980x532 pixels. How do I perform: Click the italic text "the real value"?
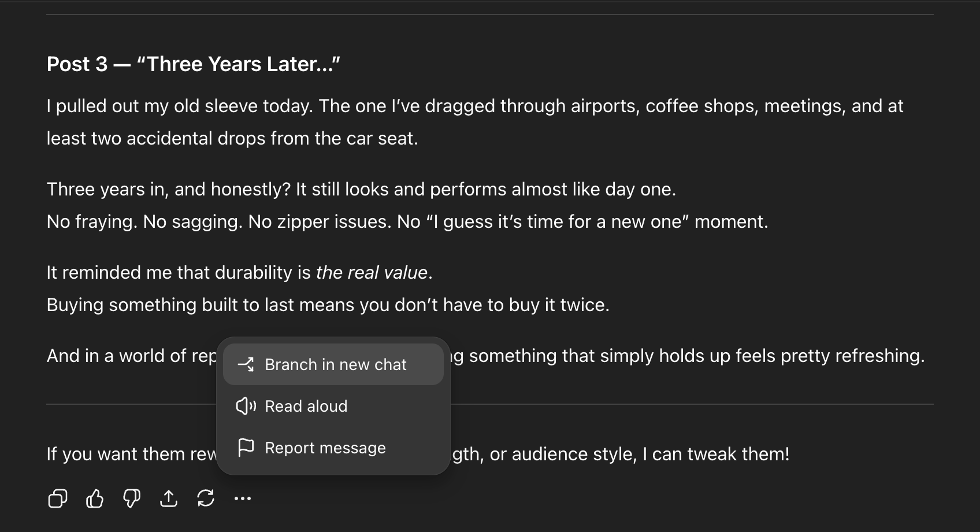coord(372,272)
